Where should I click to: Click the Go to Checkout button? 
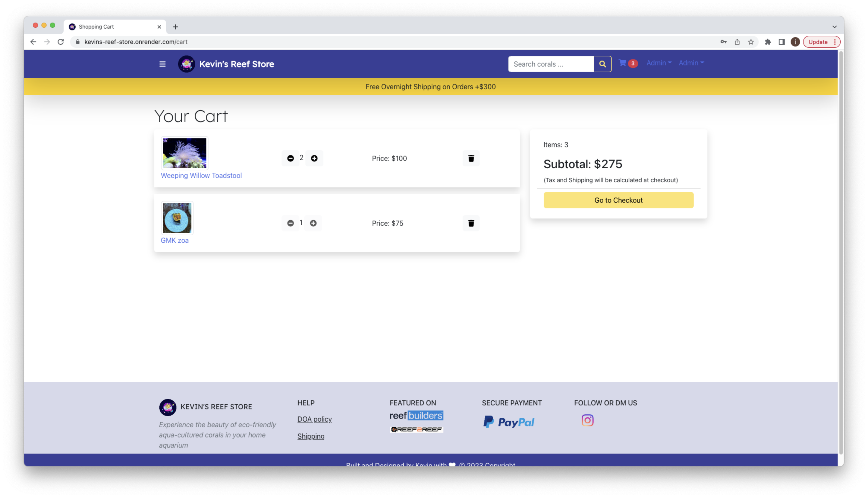pyautogui.click(x=618, y=200)
